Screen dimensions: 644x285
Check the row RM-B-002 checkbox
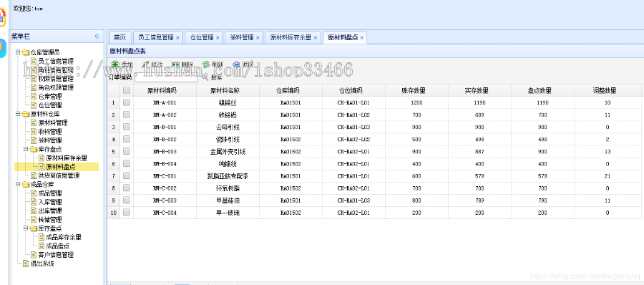coord(127,139)
